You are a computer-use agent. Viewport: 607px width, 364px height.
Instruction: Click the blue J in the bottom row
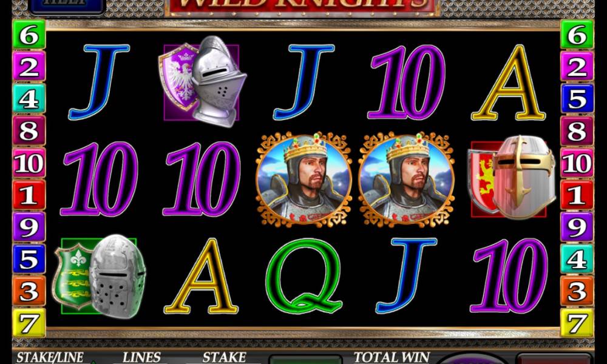[406, 276]
